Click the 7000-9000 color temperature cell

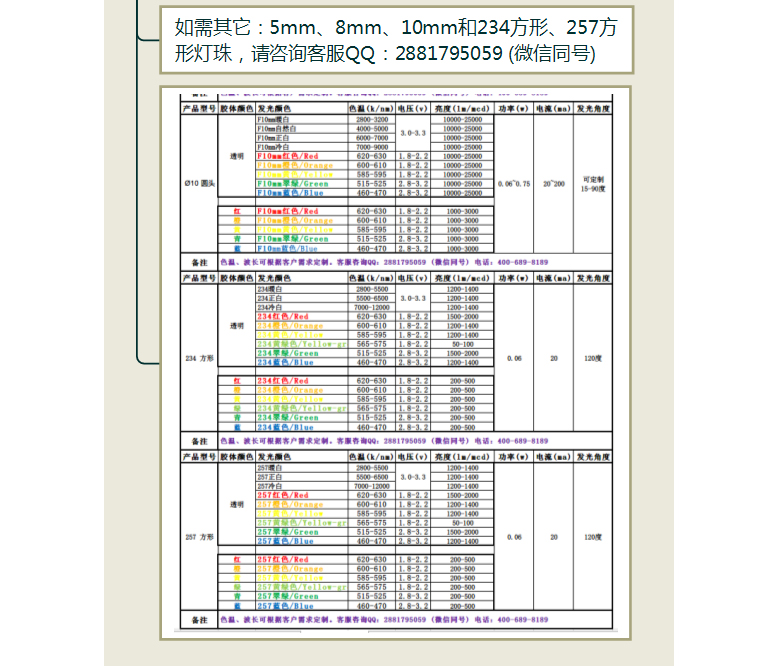pos(371,147)
